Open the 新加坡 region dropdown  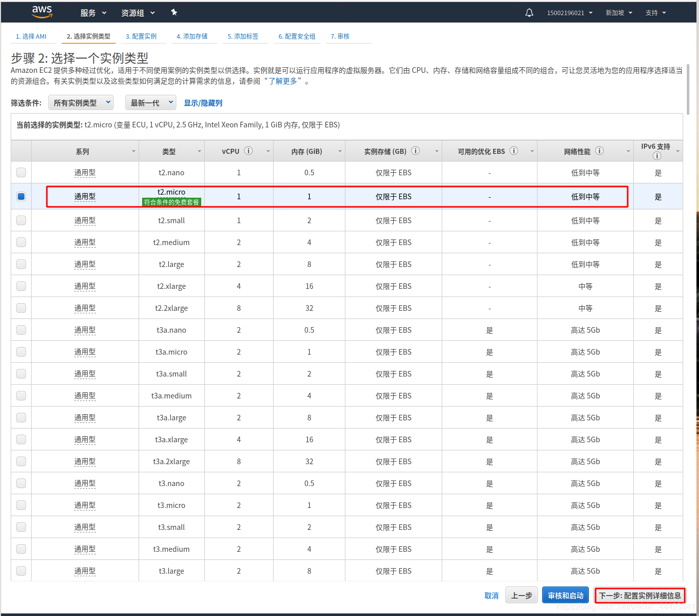pos(619,13)
